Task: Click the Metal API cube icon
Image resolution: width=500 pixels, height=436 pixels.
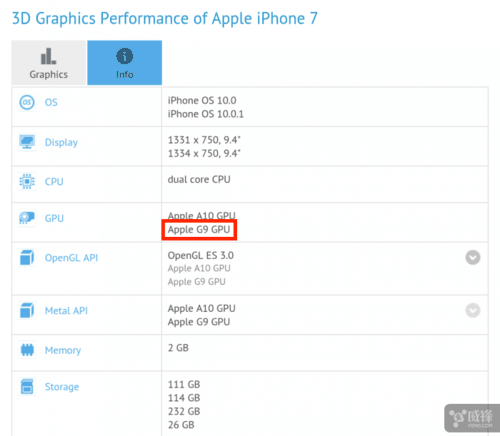Action: coord(27,311)
